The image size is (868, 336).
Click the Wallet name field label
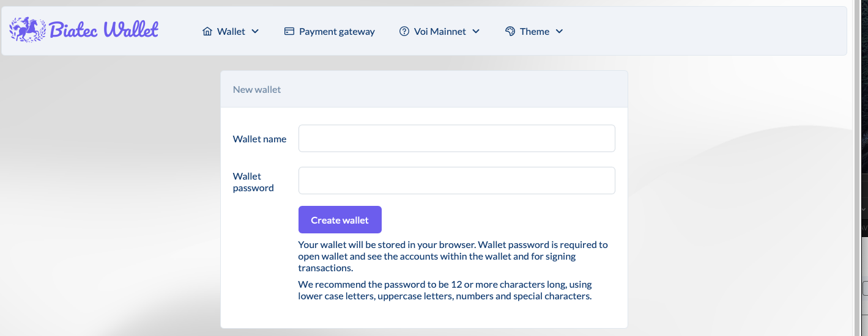pyautogui.click(x=259, y=139)
